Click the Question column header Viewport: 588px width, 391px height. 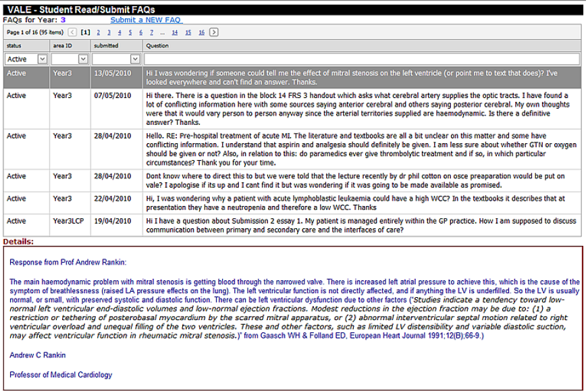tap(157, 46)
